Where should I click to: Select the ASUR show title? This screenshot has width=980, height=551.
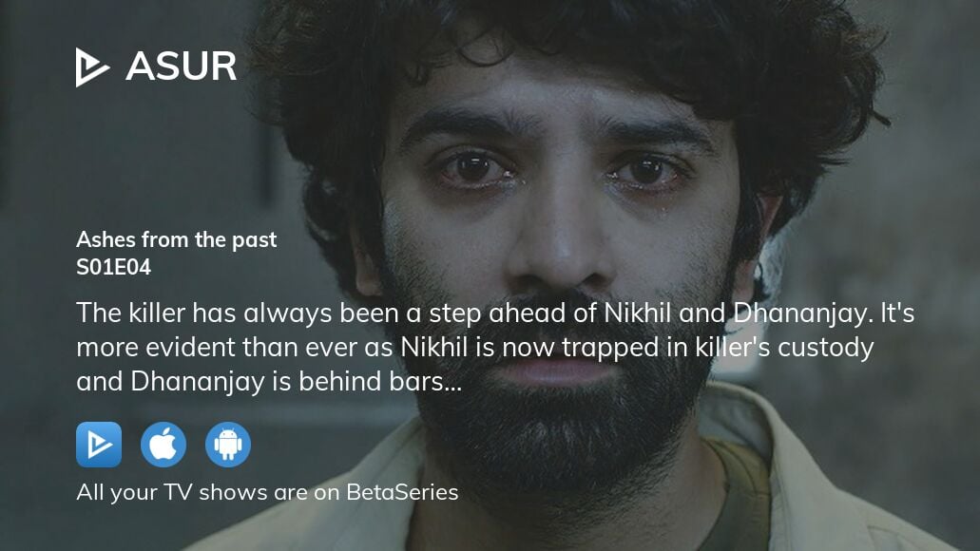(182, 66)
